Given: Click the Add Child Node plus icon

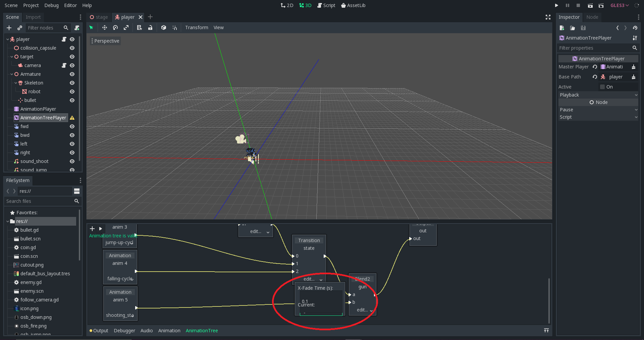Looking at the screenshot, I should point(9,28).
